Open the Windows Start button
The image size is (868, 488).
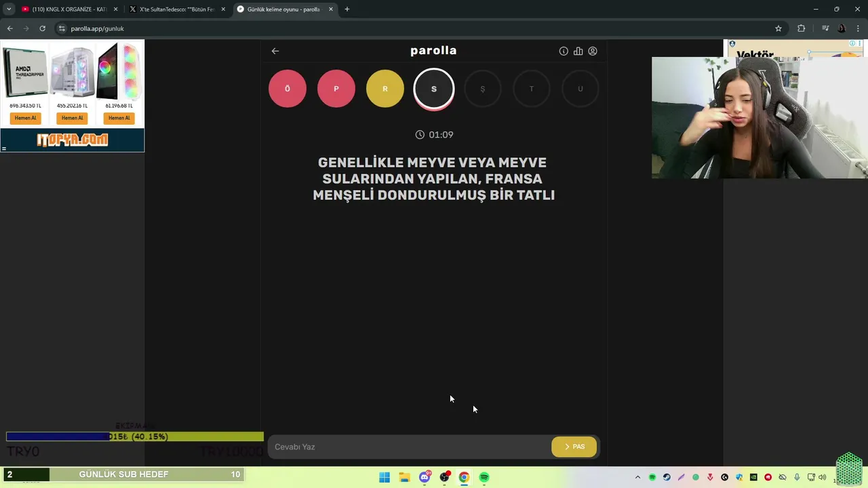(384, 477)
